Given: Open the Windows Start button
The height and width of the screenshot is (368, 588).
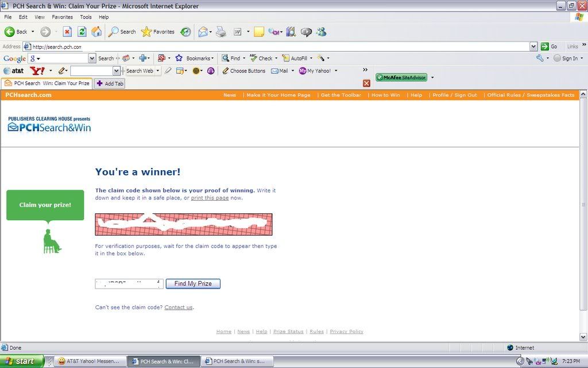Looking at the screenshot, I should pyautogui.click(x=22, y=361).
